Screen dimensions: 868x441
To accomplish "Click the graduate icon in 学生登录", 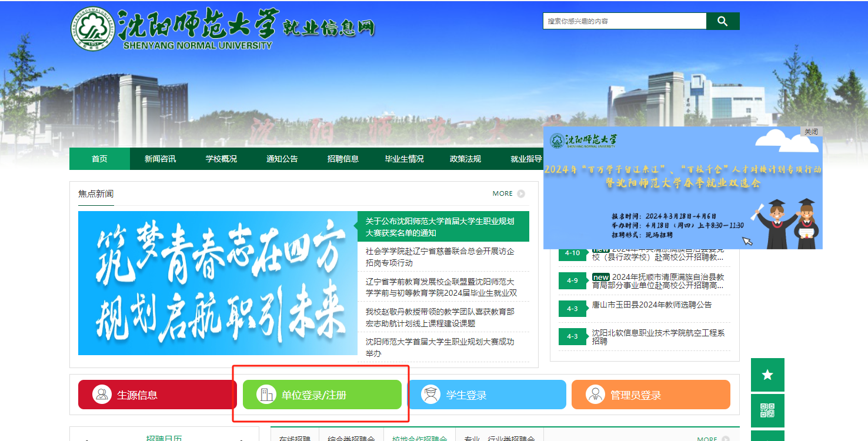I will (x=431, y=395).
